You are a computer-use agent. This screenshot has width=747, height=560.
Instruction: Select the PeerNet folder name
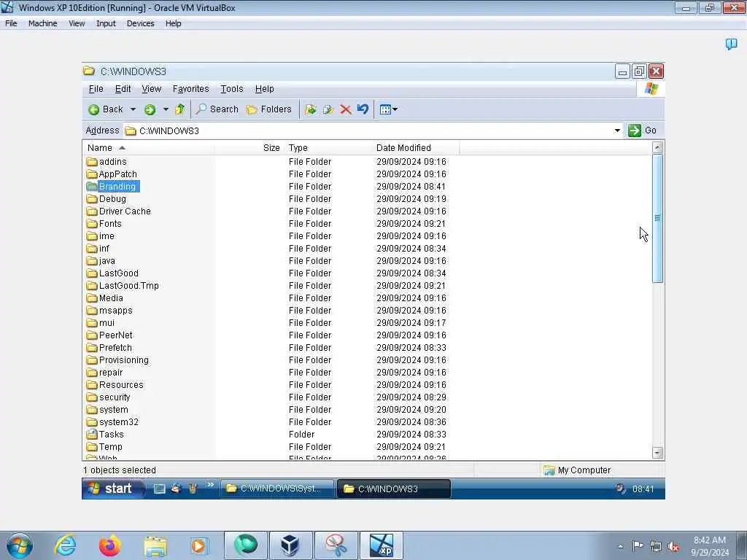pos(116,335)
